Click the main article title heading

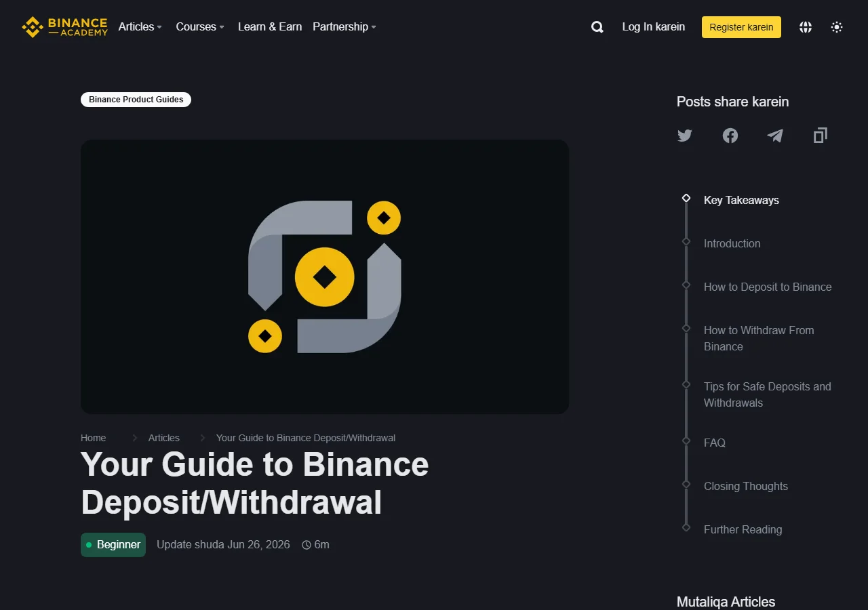pos(254,483)
